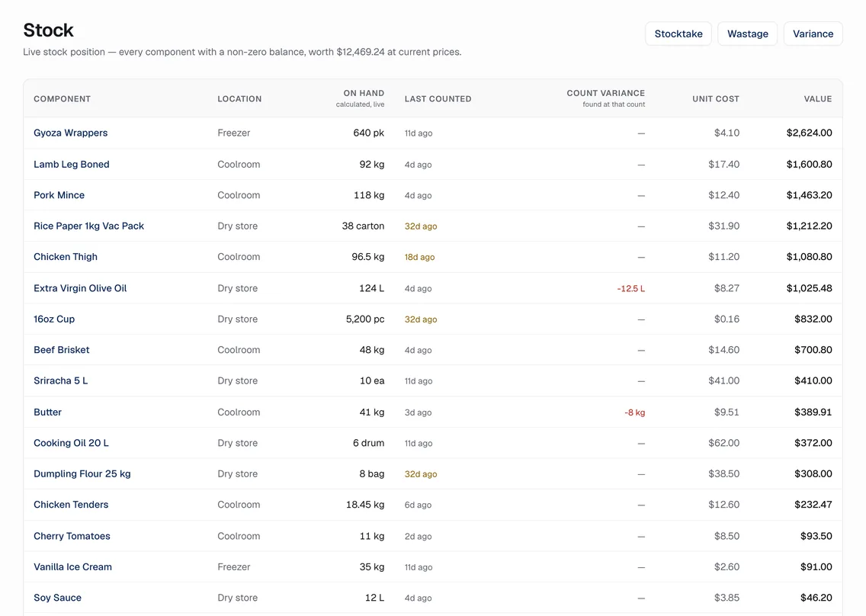This screenshot has height=616, width=866.
Task: Open the Wastage page
Action: [x=747, y=34]
